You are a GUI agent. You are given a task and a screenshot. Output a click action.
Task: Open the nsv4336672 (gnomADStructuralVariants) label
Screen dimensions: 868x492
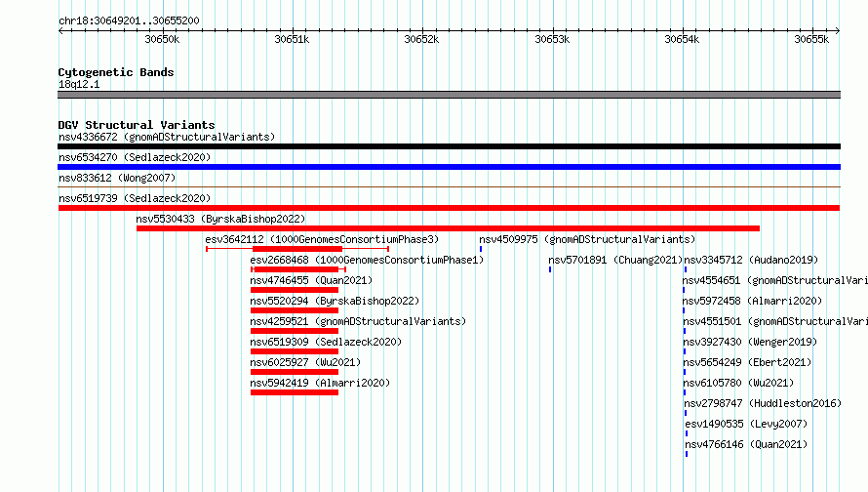(167, 137)
